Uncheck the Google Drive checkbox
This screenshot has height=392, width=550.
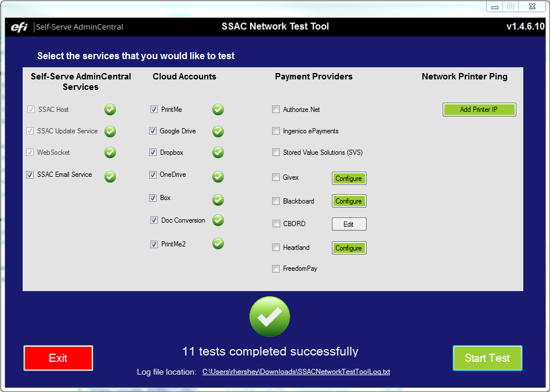[x=153, y=131]
